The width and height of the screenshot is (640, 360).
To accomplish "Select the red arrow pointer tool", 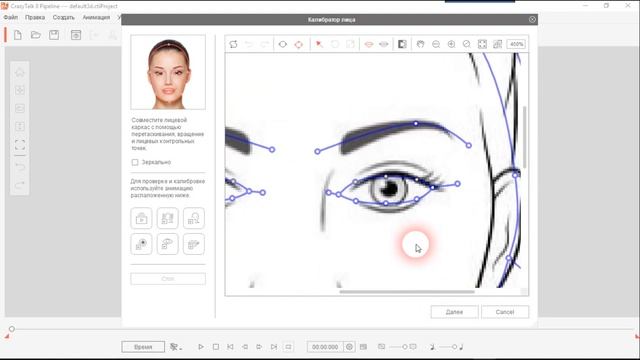I will click(319, 44).
